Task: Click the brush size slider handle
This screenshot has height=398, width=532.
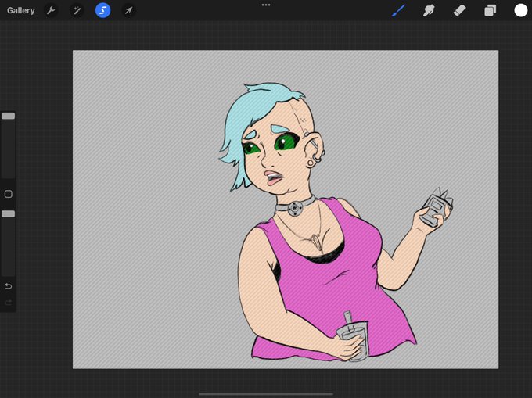Action: [x=8, y=116]
